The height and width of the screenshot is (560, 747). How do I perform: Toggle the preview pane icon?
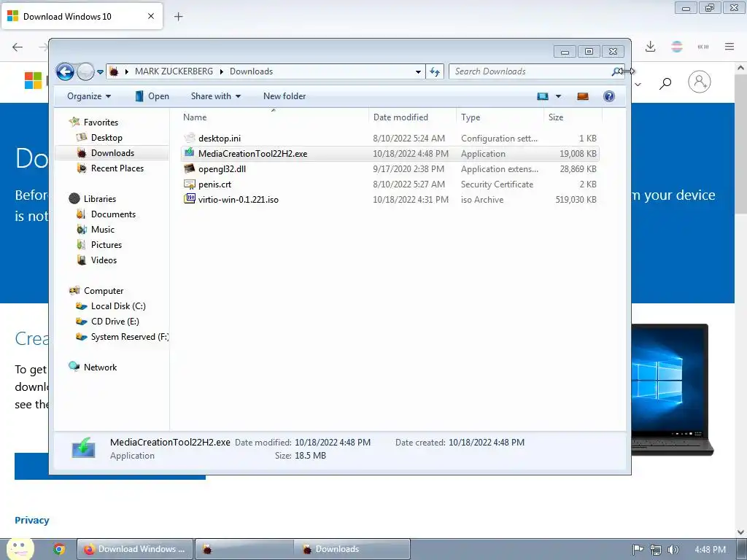(x=583, y=96)
